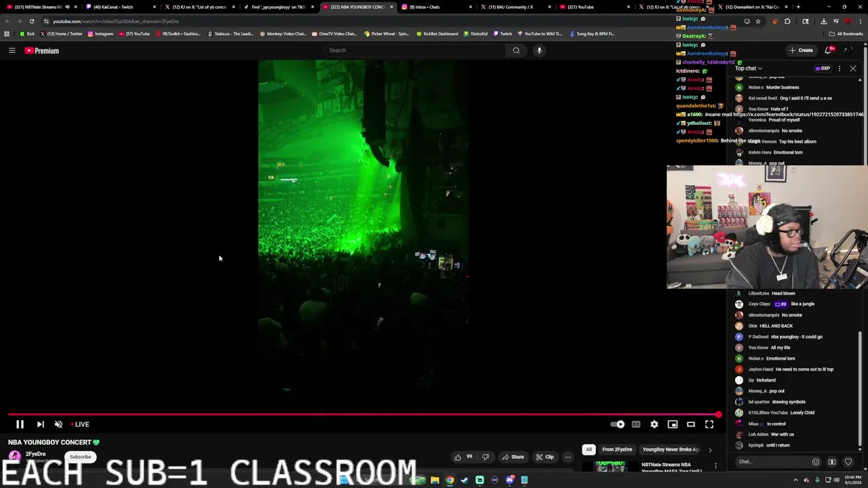This screenshot has width=868, height=488.
Task: Open Discord from the taskbar
Action: point(509,480)
